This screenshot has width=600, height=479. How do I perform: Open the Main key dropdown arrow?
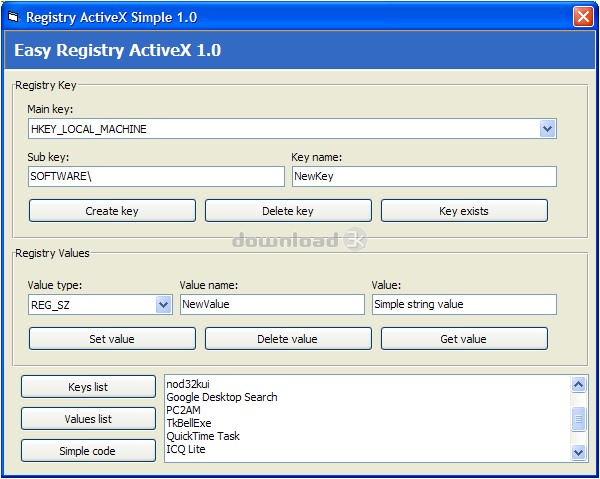(x=548, y=129)
